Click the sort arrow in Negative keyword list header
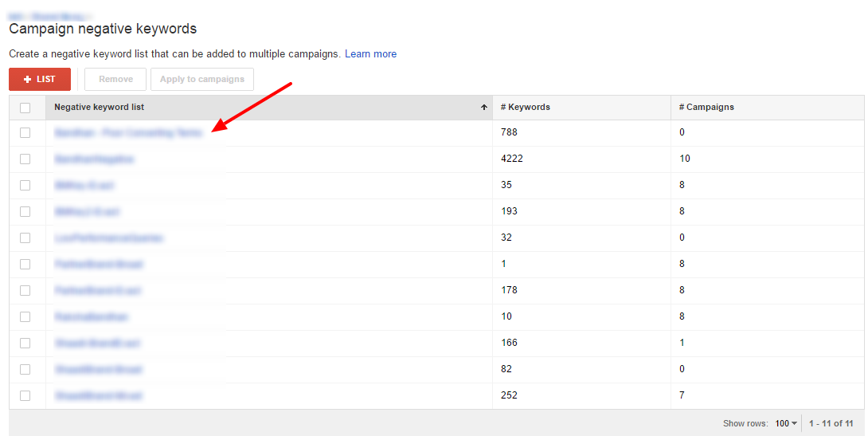Screen dimensions: 868x436 pyautogui.click(x=484, y=108)
